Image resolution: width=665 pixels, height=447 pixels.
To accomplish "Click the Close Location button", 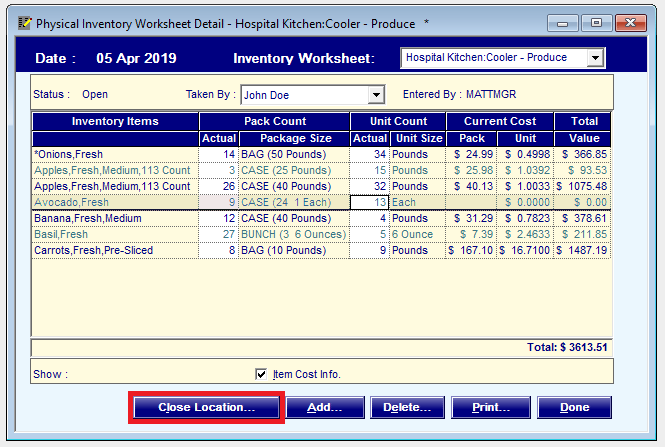I will [206, 408].
